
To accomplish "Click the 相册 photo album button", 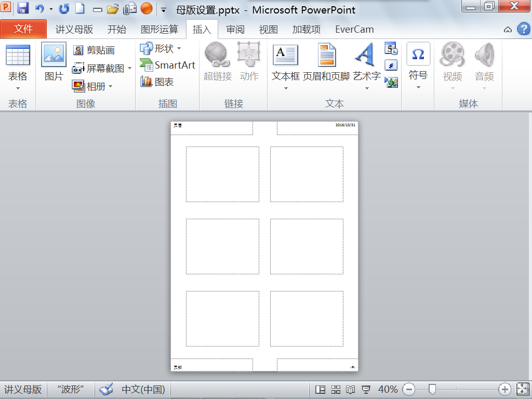I will pyautogui.click(x=89, y=86).
